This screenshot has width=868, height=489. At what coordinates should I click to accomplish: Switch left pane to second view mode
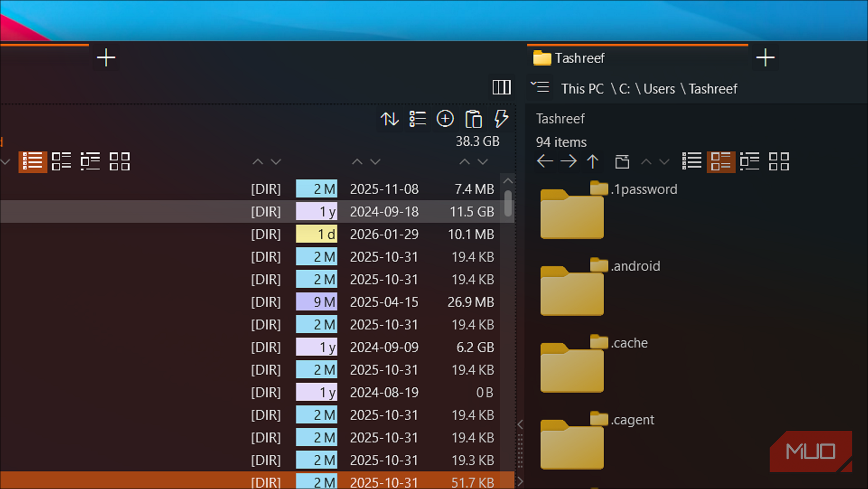tap(61, 161)
